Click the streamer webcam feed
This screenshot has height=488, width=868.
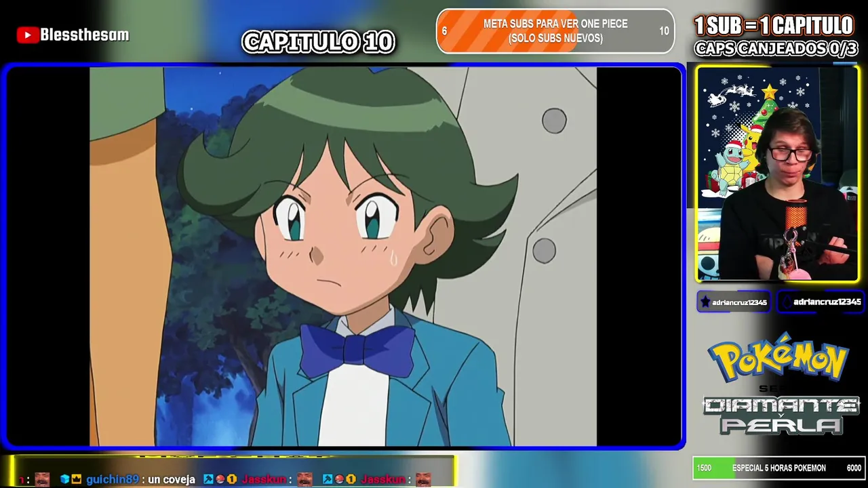point(778,174)
